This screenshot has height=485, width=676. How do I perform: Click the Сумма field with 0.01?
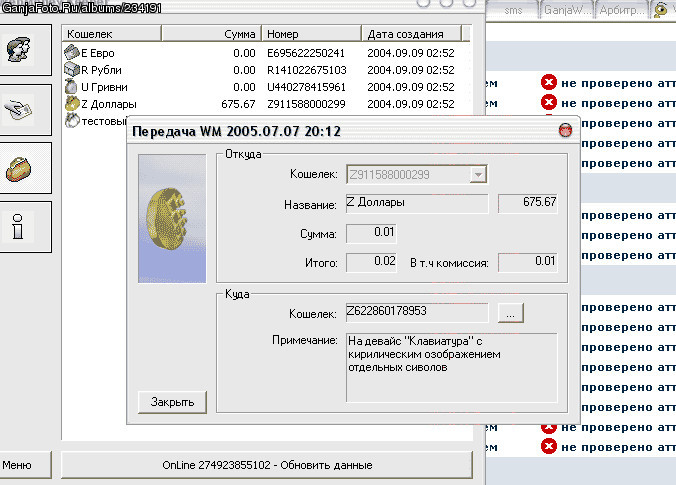[x=371, y=233]
